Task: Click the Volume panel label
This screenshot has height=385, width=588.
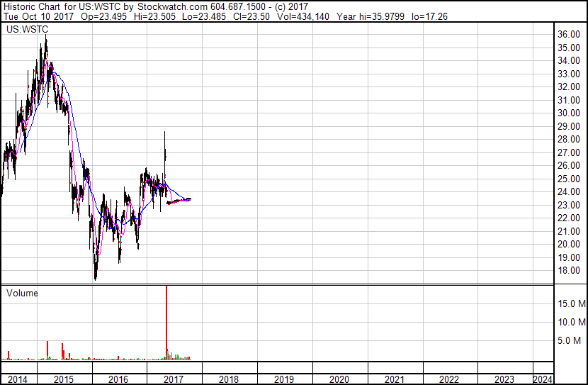Action: click(22, 293)
